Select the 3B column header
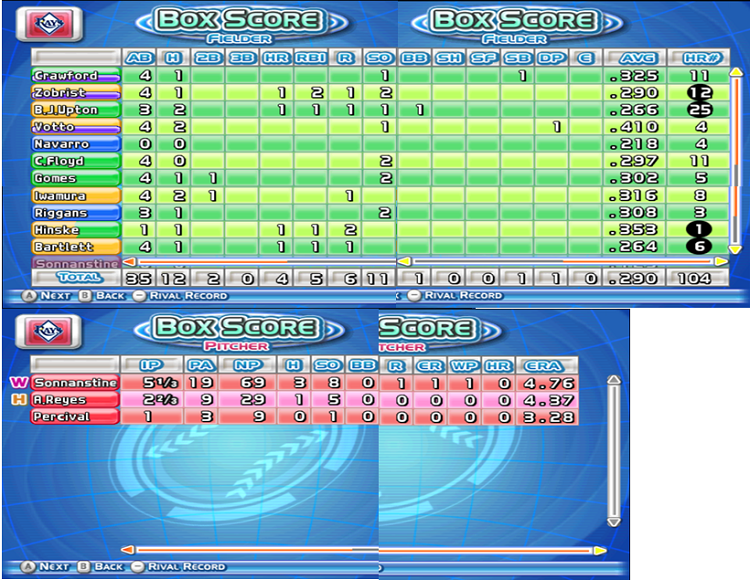 pos(243,58)
